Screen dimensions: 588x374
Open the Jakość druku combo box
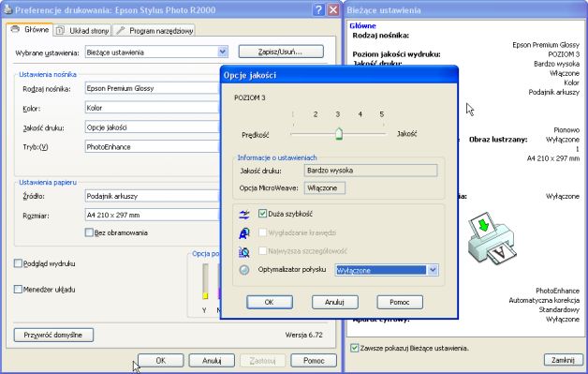click(x=153, y=127)
